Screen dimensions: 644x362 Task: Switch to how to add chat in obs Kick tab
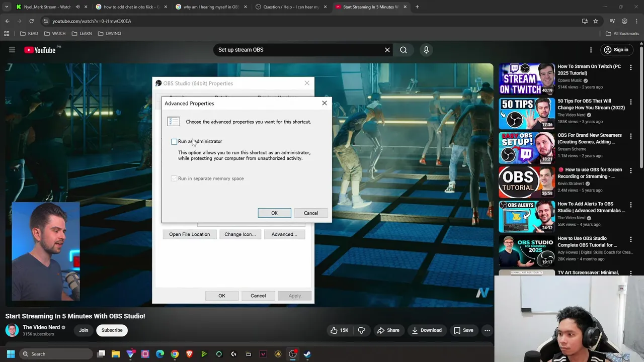click(131, 7)
